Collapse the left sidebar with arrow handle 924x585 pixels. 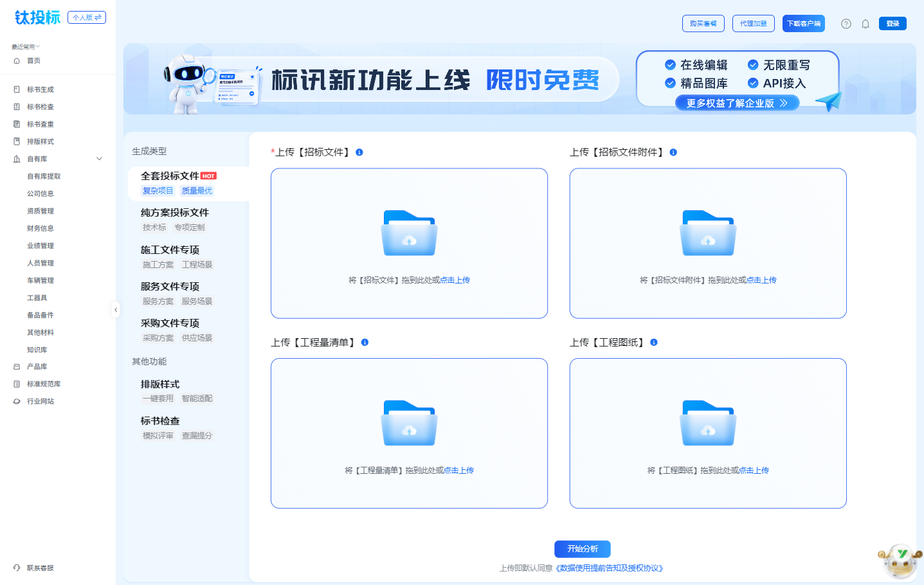point(116,310)
